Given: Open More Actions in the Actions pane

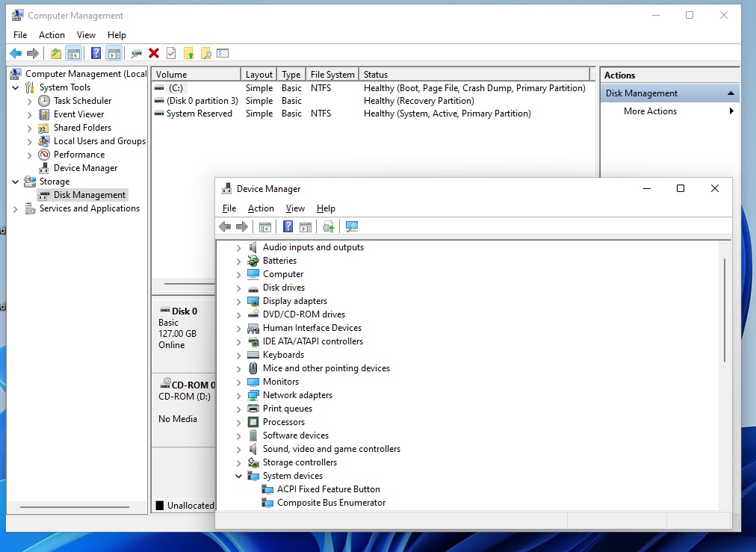Looking at the screenshot, I should click(670, 111).
